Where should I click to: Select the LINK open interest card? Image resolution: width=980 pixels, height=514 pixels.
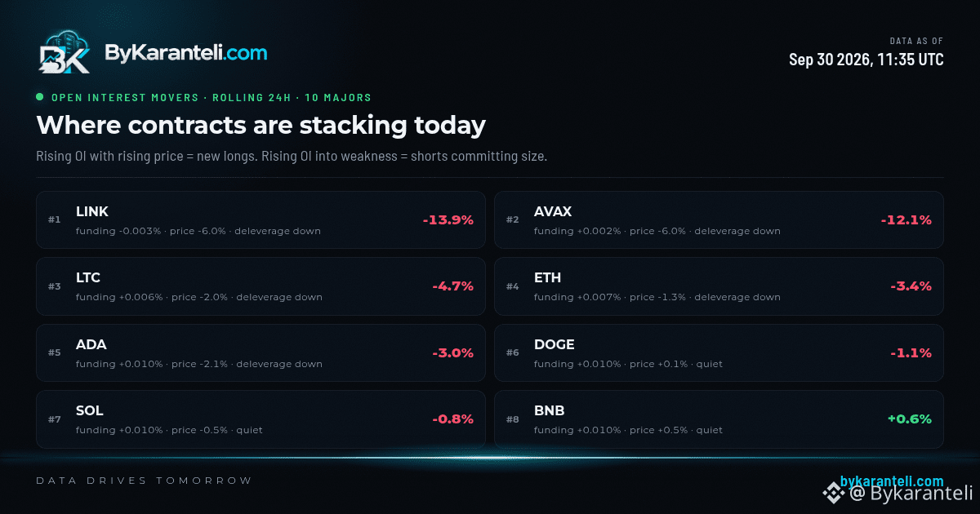[261, 219]
